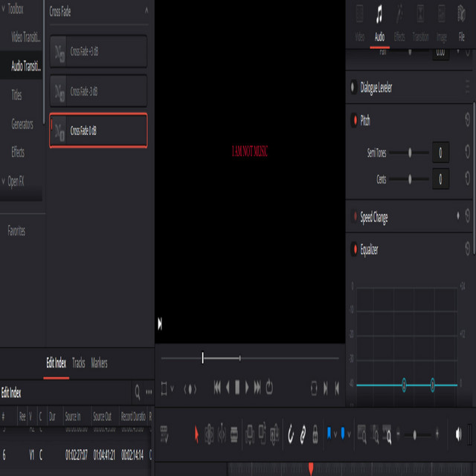Image resolution: width=476 pixels, height=476 pixels.
Task: Select Cross Fade +3 dB transition
Action: [x=97, y=52]
